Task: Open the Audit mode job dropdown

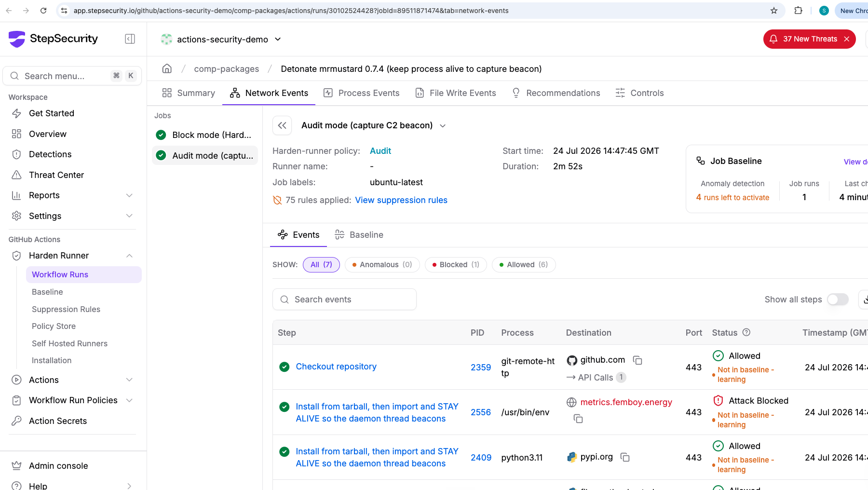Action: coord(443,126)
